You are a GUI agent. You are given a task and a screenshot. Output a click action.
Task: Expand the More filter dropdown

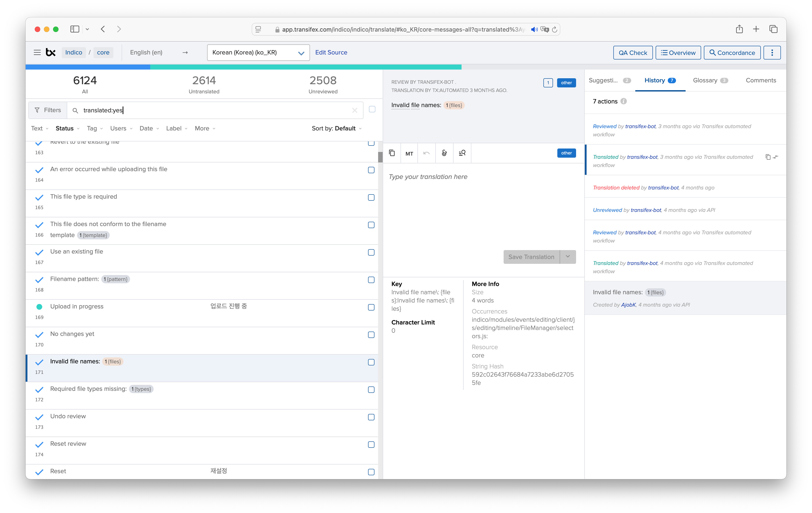pos(205,128)
